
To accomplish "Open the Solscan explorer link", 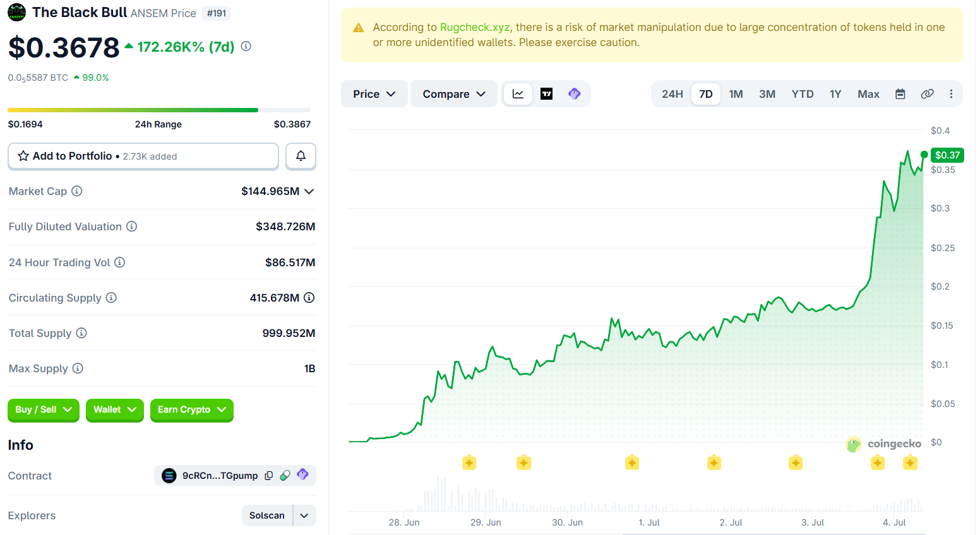I will [x=267, y=515].
